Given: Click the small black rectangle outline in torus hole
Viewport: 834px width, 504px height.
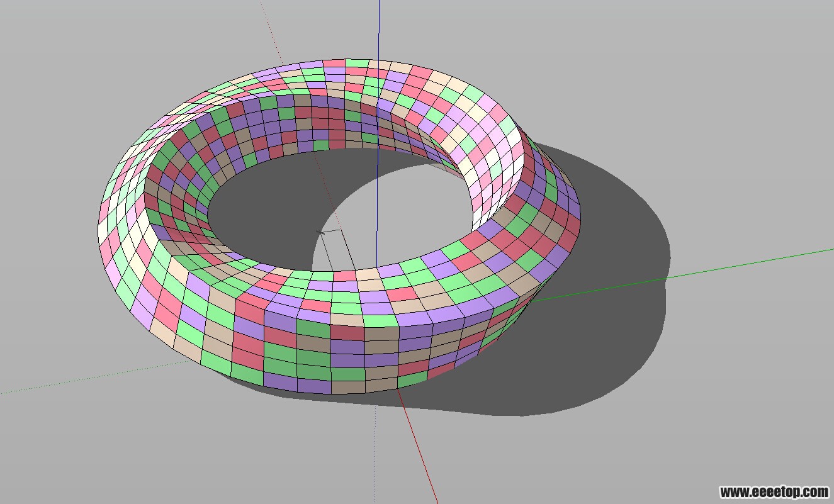Looking at the screenshot, I should tap(336, 252).
